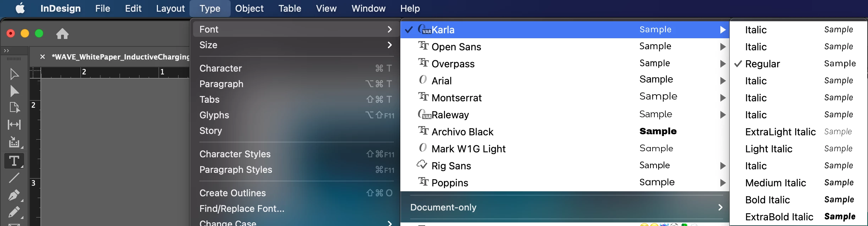
Task: Apply the ExtraBold Italic style
Action: click(798, 217)
